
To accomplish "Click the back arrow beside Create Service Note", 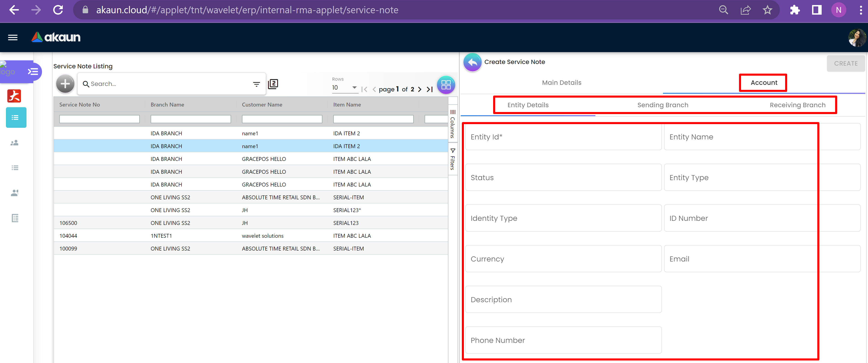I will pos(472,62).
